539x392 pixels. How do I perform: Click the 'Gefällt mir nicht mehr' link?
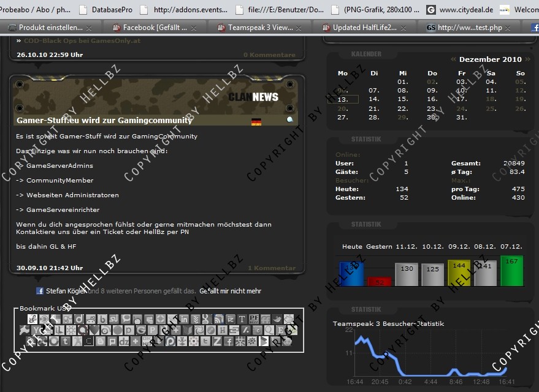[230, 292]
